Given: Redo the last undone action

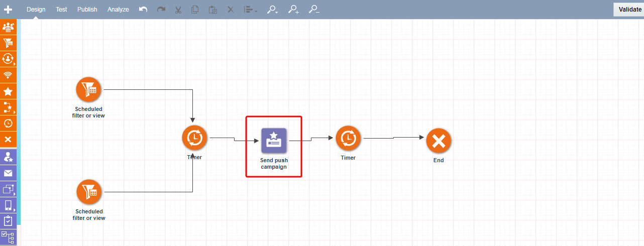Looking at the screenshot, I should pos(161,10).
